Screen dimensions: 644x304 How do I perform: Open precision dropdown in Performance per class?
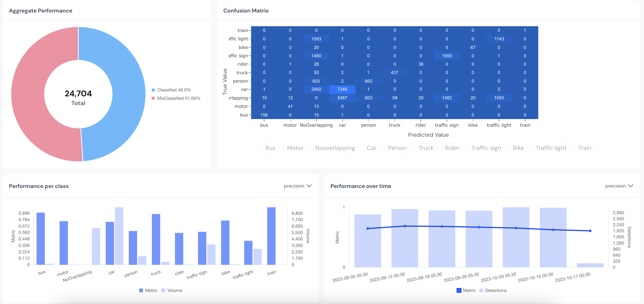[294, 186]
